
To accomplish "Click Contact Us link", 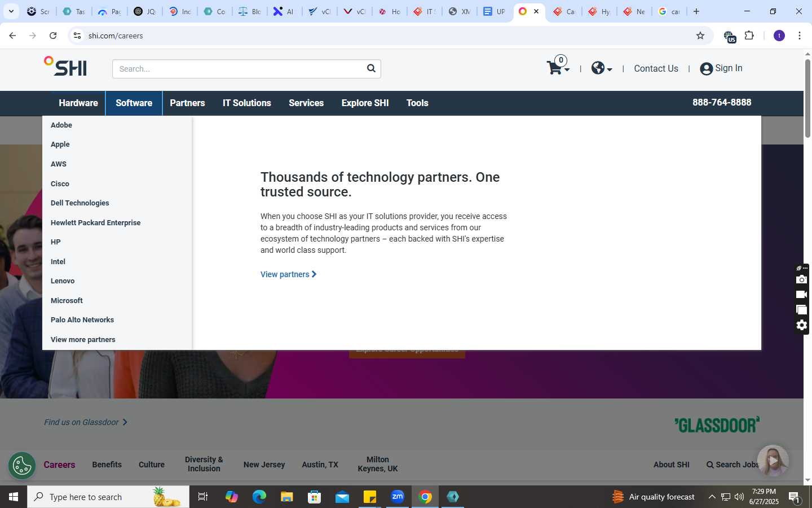I will (x=656, y=68).
